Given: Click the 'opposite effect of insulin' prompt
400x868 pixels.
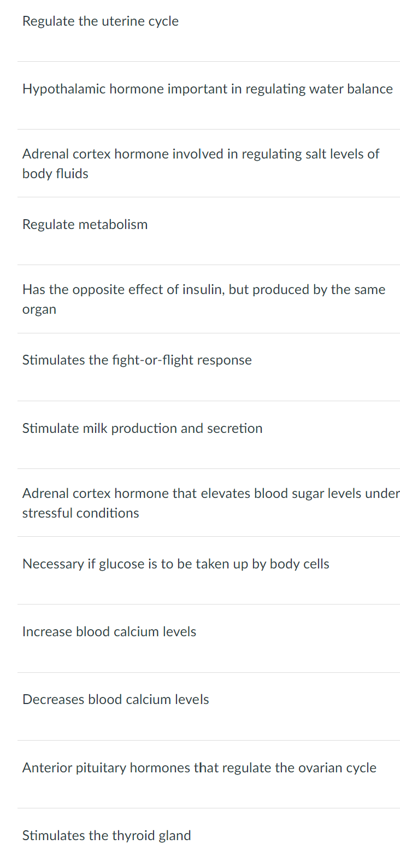Looking at the screenshot, I should pos(203,290).
